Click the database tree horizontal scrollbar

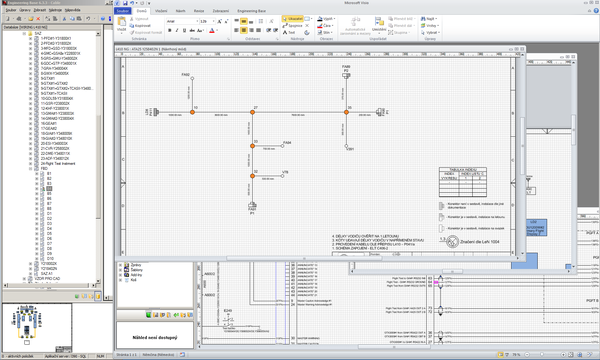(x=50, y=285)
